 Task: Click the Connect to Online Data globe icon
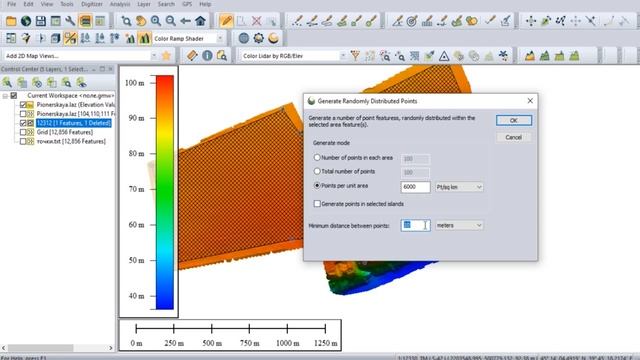coord(26,21)
